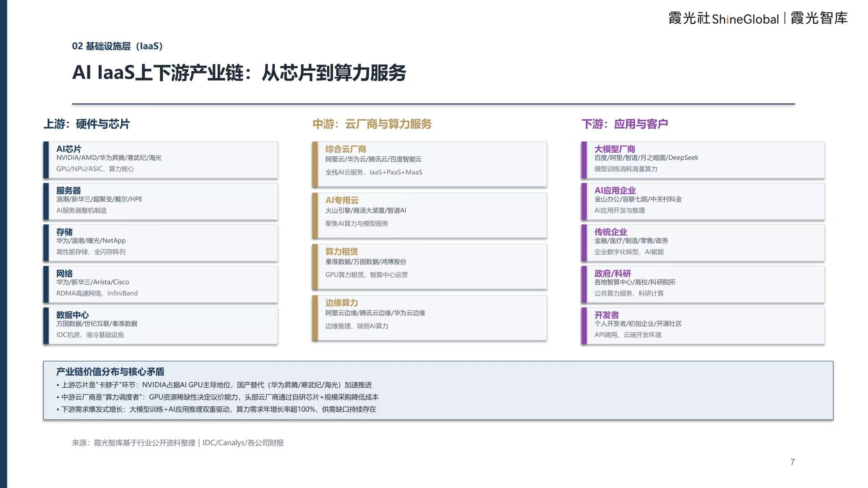Image resolution: width=868 pixels, height=488 pixels.
Task: Click the AI芯片 card
Action: click(161, 160)
